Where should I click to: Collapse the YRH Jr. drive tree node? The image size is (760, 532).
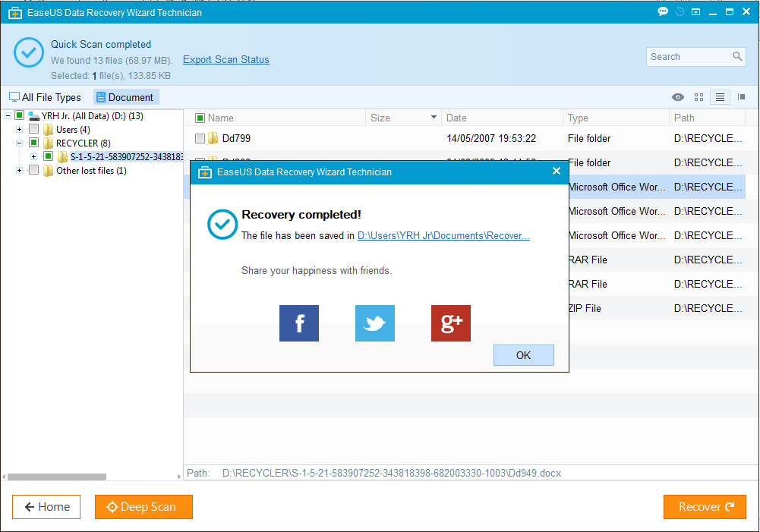coord(8,116)
